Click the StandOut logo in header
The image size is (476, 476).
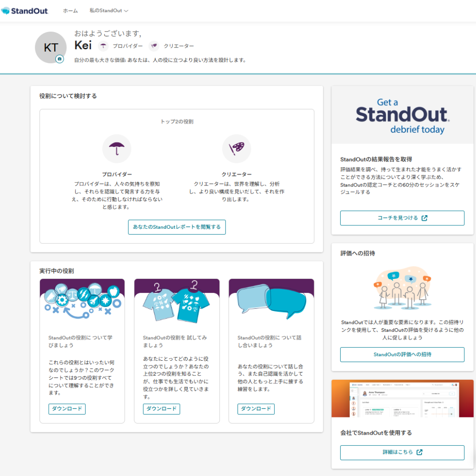point(25,11)
